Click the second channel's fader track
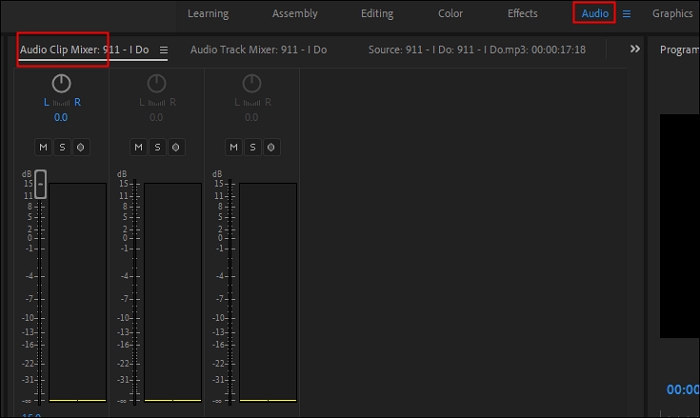The height and width of the screenshot is (418, 700). tap(135, 293)
